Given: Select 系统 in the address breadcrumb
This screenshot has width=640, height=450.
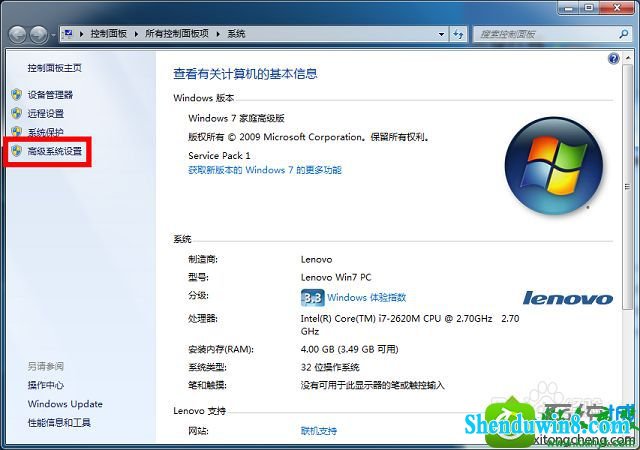Looking at the screenshot, I should coord(236,34).
